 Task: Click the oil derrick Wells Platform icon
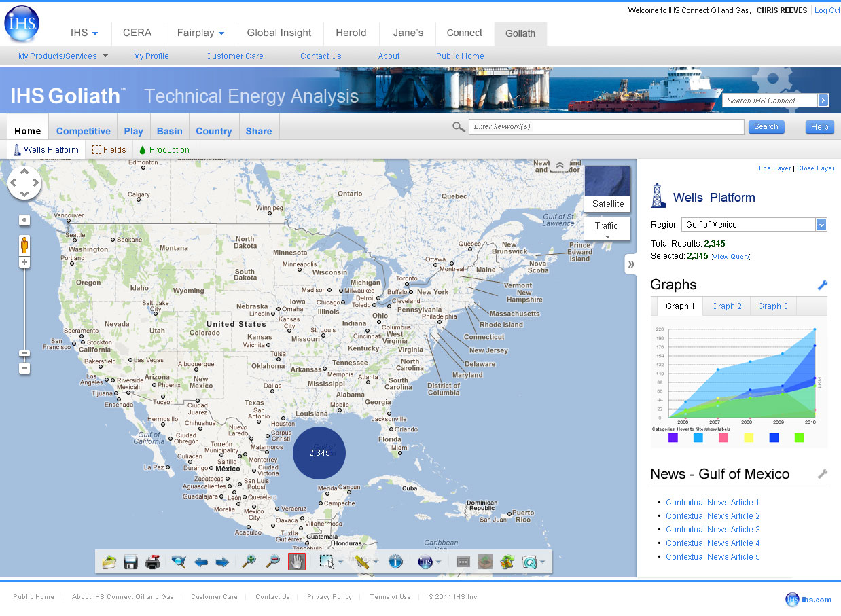pyautogui.click(x=658, y=195)
